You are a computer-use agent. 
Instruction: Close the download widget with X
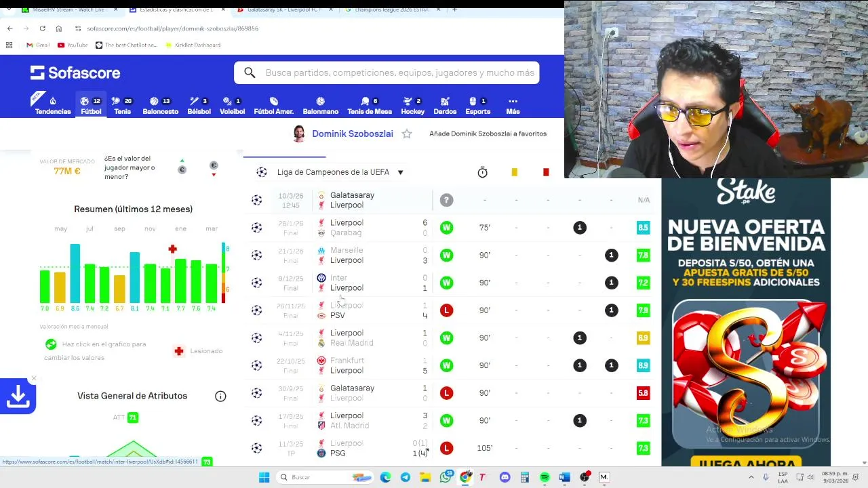33,378
